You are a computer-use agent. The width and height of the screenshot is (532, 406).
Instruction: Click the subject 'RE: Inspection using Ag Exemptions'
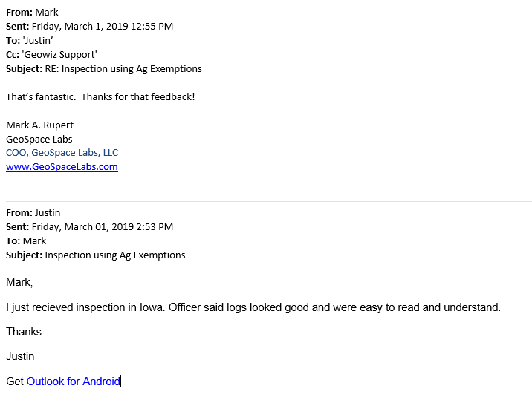(x=123, y=68)
